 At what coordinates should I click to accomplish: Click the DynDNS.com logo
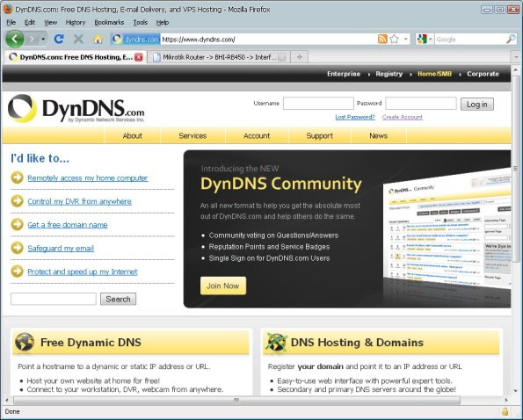(x=76, y=108)
